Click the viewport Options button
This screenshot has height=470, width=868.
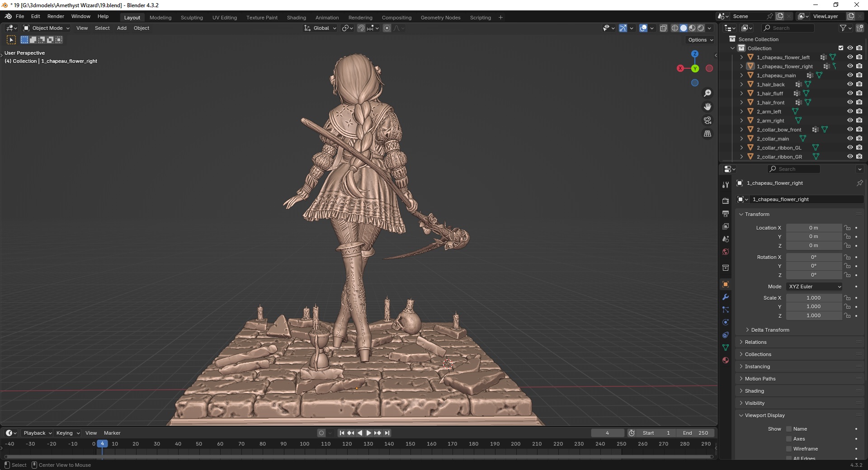[x=700, y=40]
